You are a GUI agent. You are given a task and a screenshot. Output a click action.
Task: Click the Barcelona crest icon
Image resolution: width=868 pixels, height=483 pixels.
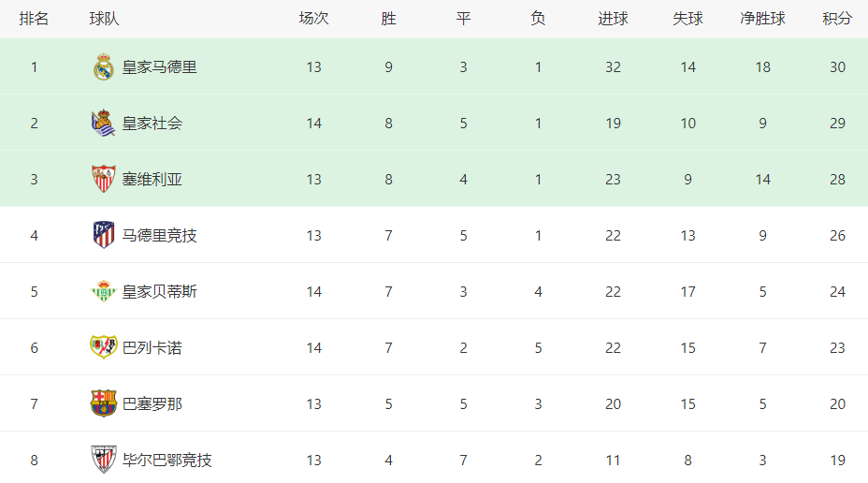click(x=104, y=403)
